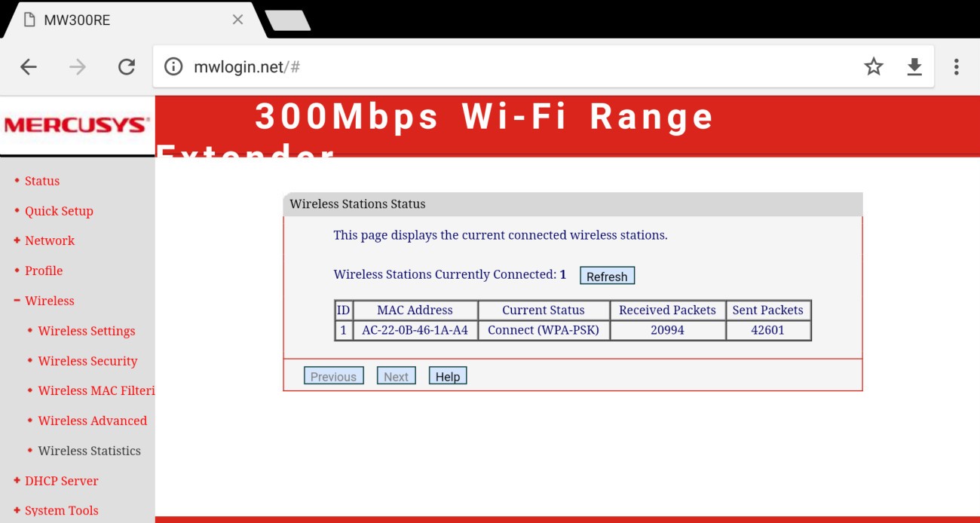
Task: View site info icon in address bar
Action: point(173,67)
